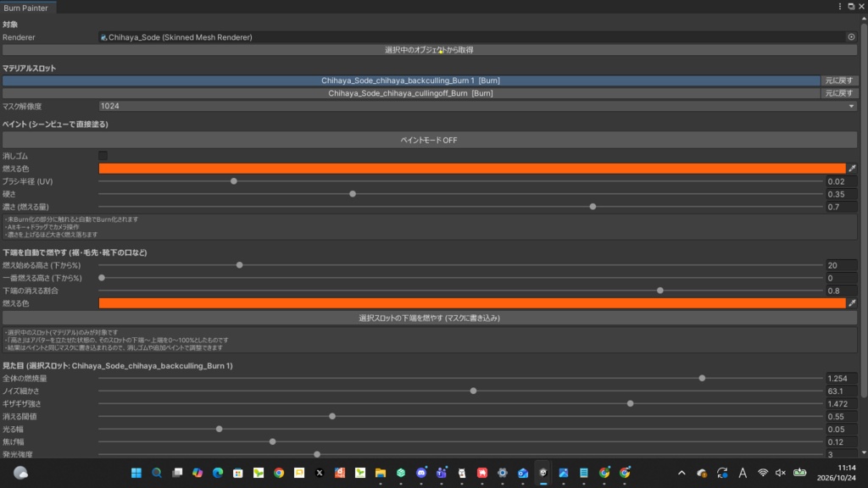Image resolution: width=868 pixels, height=488 pixels.
Task: Click the eyedropper beside the 下端 section 燃える色
Action: tap(852, 303)
